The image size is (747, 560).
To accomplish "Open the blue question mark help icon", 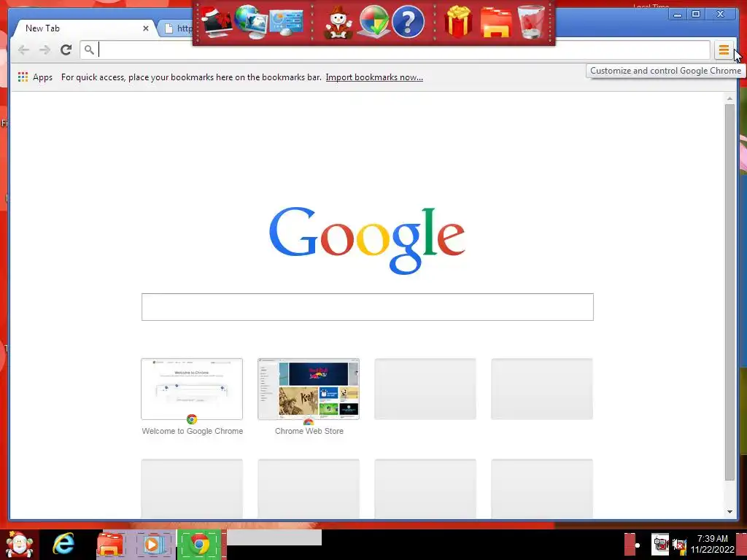I will pos(409,22).
